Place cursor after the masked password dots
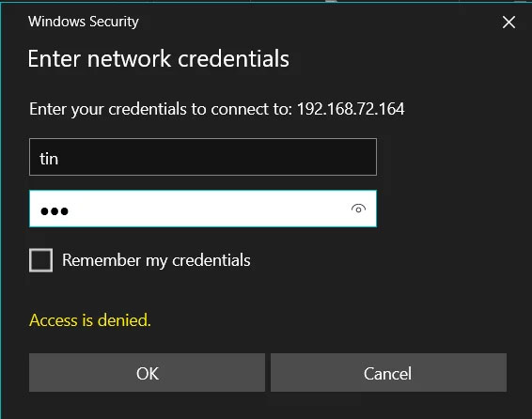 coord(70,211)
